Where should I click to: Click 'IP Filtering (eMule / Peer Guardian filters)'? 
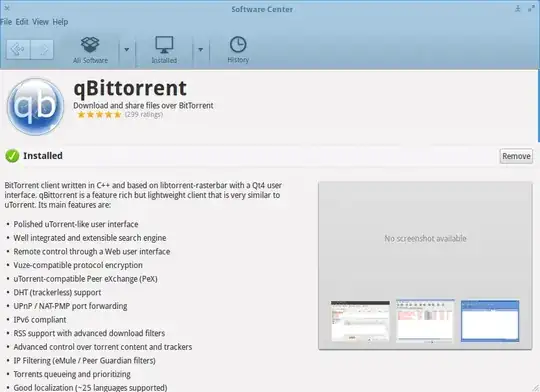(84, 361)
